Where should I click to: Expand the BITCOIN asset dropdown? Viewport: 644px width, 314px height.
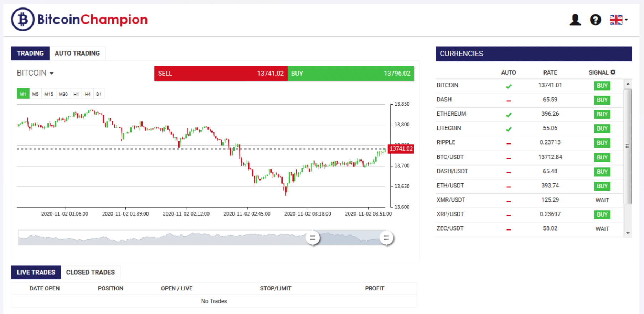(x=35, y=73)
